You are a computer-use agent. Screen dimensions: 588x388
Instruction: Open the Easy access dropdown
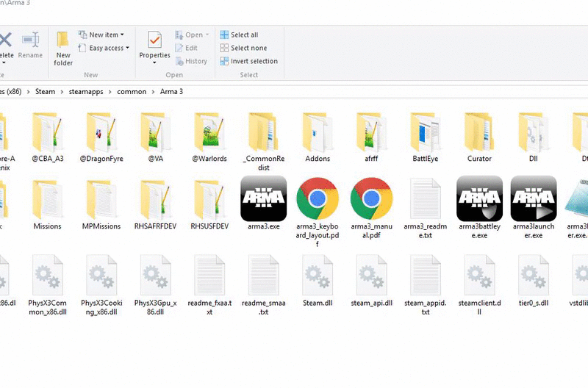[x=104, y=48]
